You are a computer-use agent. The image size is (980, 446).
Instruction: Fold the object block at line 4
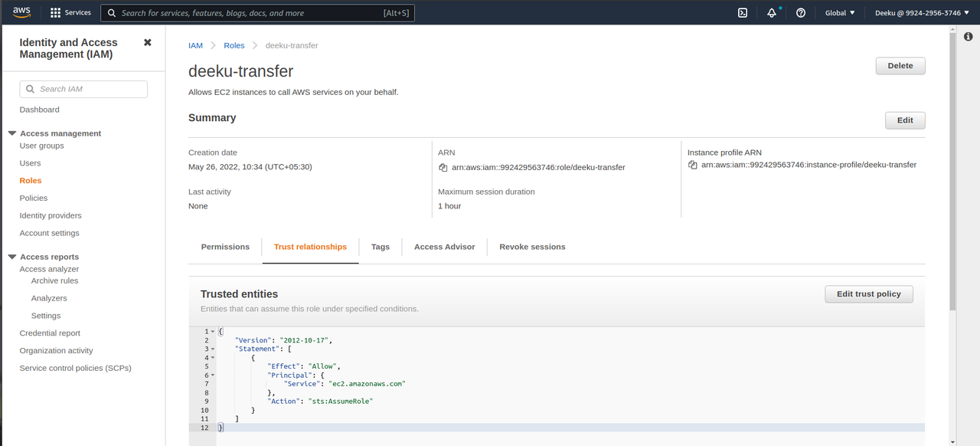[213, 358]
